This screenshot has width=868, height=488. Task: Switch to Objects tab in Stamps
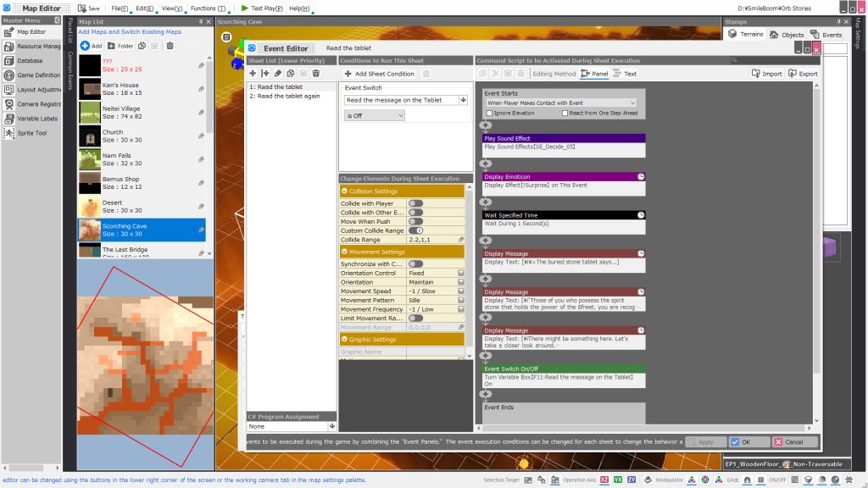[786, 34]
